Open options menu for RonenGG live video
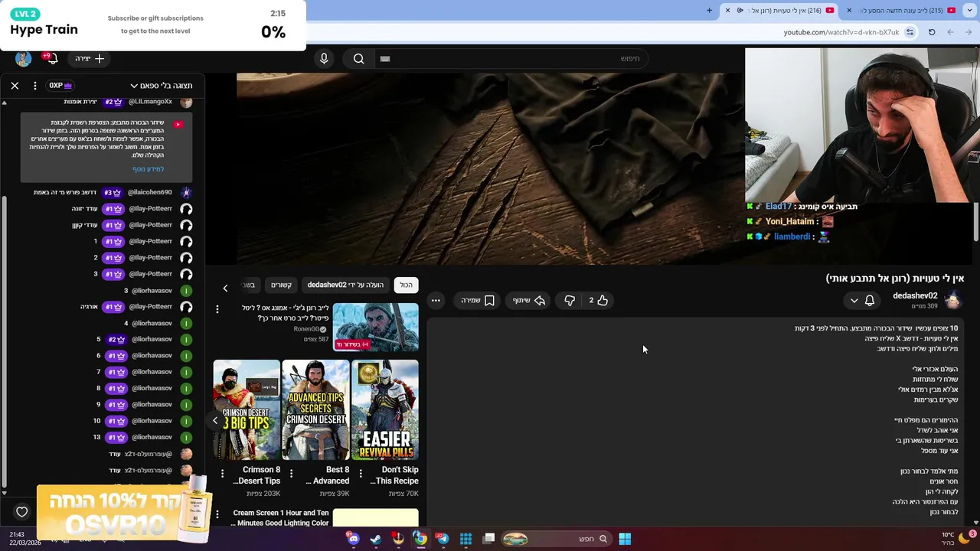Viewport: 980px width, 551px height. (x=217, y=309)
